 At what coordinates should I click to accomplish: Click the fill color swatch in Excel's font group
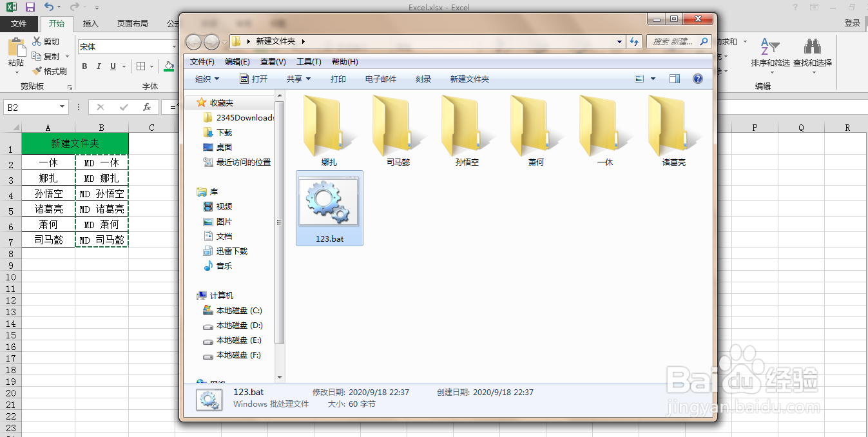pyautogui.click(x=169, y=66)
